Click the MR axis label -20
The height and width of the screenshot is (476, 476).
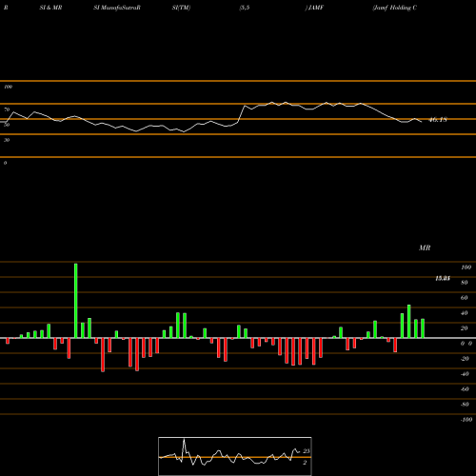[465, 359]
